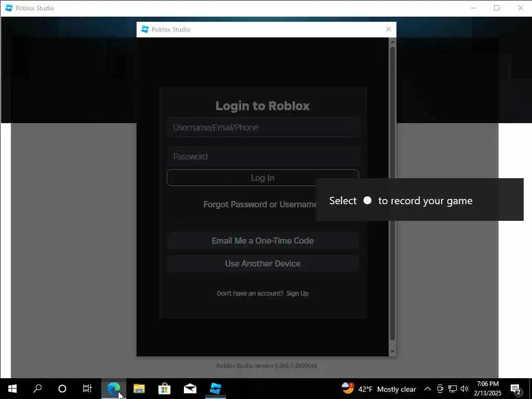This screenshot has width=532, height=399.
Task: Click the Mostly clear weather text
Action: tap(396, 389)
